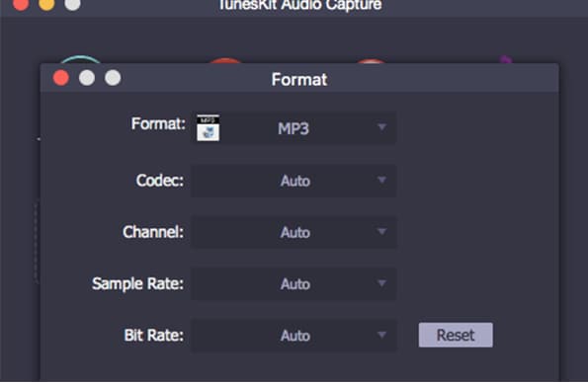Click the Bit Rate: label
This screenshot has width=588, height=384.
coord(154,335)
